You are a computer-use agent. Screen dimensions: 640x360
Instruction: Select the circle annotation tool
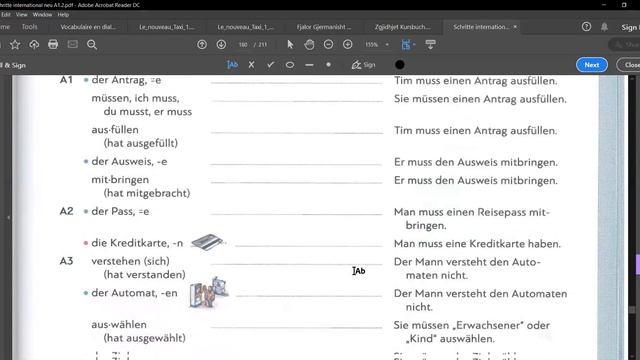coord(290,64)
